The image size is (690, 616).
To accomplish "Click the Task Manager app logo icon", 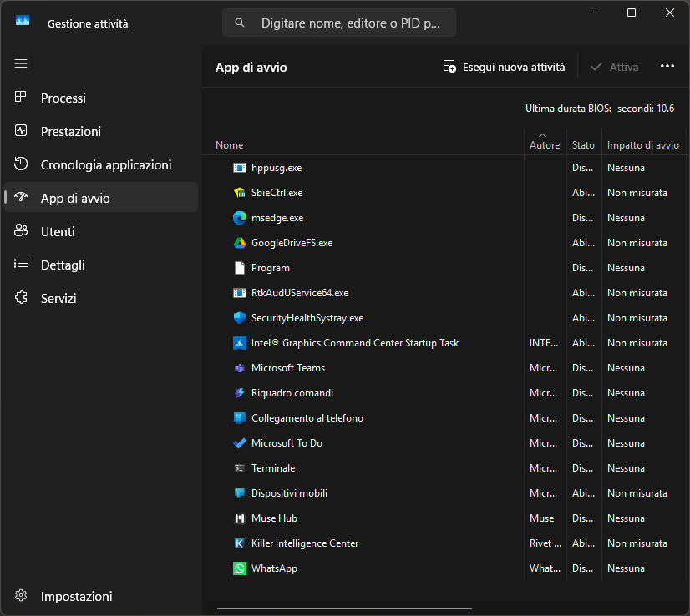I will [x=23, y=20].
